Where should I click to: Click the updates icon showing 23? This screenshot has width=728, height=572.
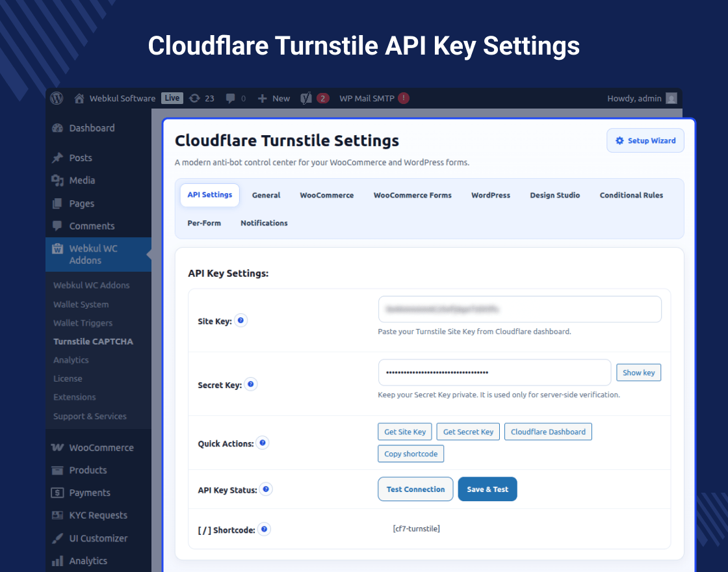tap(194, 98)
